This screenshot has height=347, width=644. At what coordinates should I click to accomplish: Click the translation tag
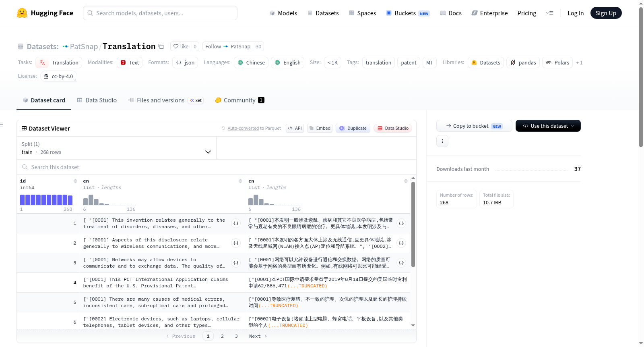pos(378,62)
